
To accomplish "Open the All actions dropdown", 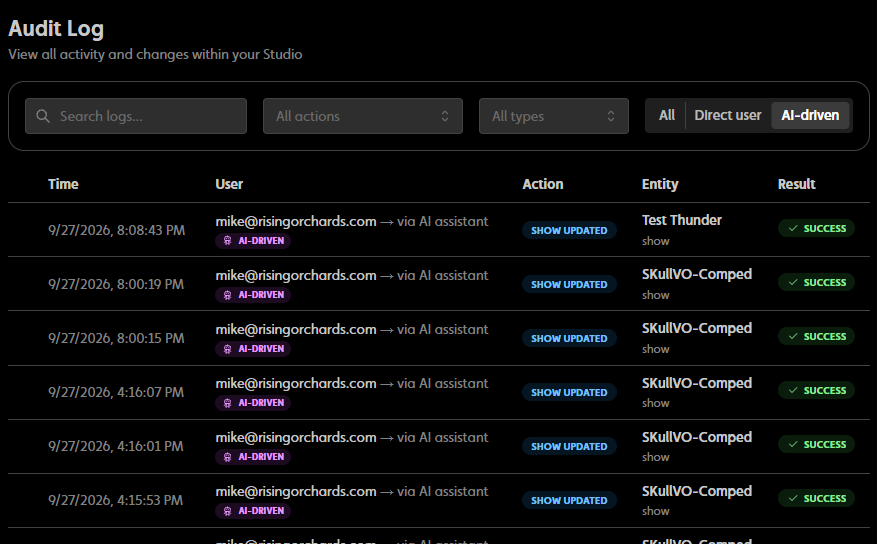I will click(x=363, y=116).
